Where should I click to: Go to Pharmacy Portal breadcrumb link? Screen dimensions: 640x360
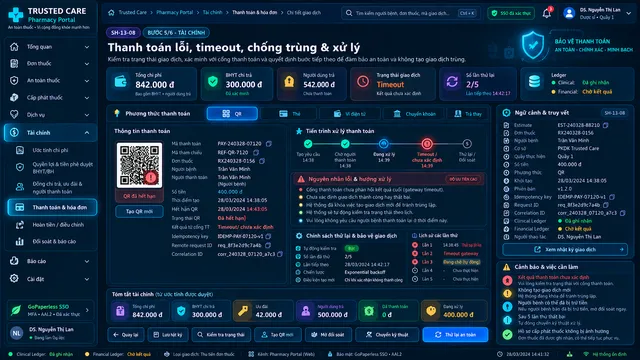point(174,13)
